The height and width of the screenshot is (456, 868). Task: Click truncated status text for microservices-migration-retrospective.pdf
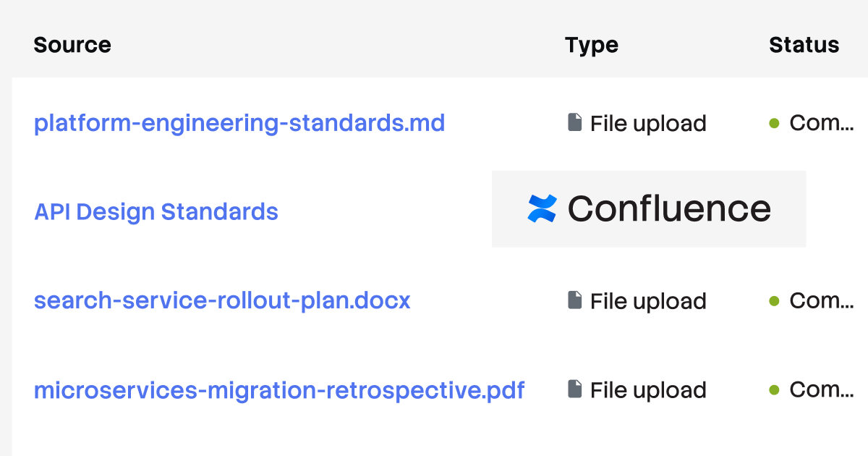click(x=821, y=389)
